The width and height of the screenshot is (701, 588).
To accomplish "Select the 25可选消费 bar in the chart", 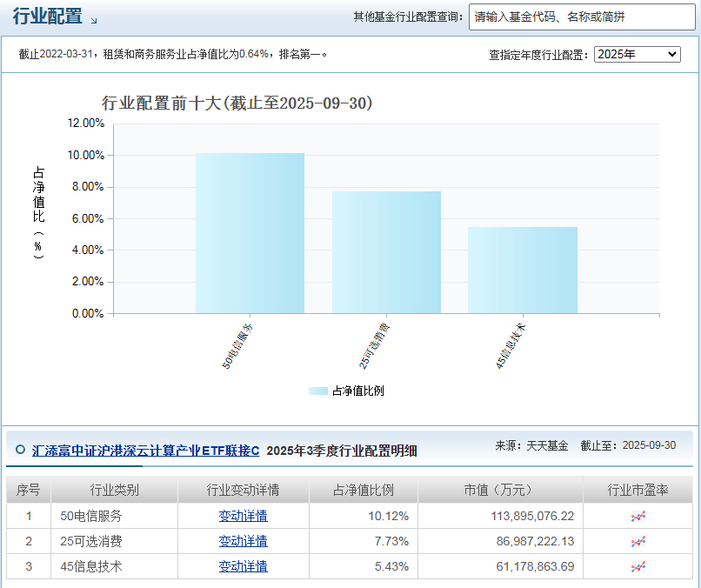I will pos(386,252).
